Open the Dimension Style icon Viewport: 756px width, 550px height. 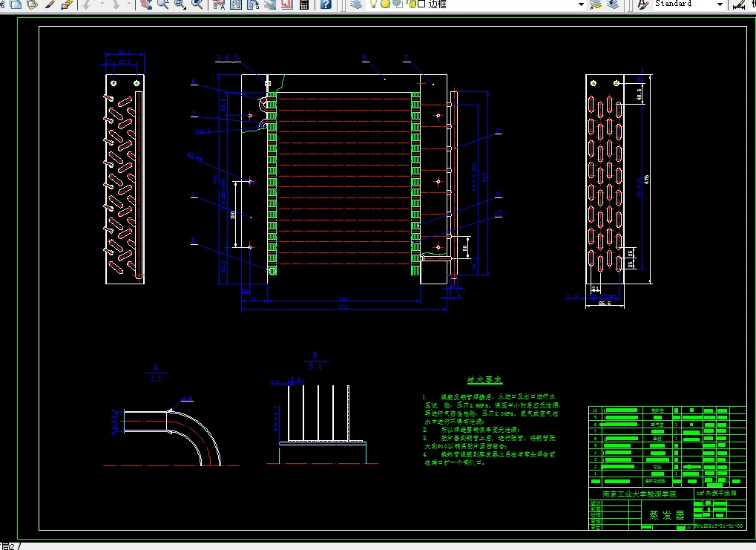(x=739, y=4)
